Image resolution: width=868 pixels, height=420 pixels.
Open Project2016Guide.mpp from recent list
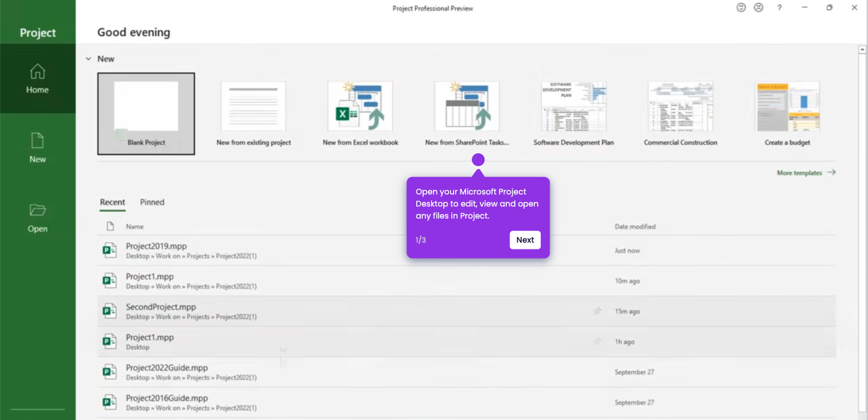467,403
